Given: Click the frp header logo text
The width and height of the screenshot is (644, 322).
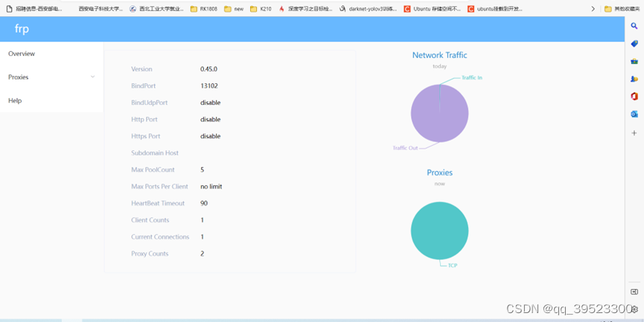Looking at the screenshot, I should pyautogui.click(x=22, y=29).
